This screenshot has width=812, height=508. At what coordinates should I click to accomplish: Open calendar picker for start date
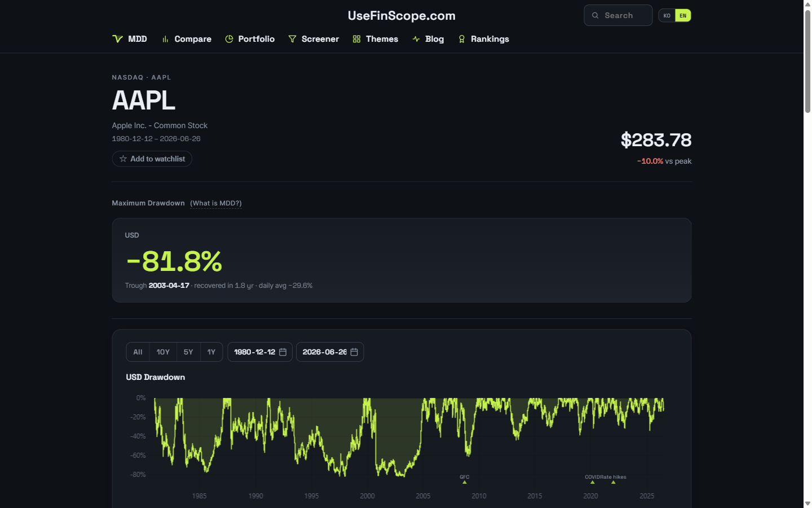pyautogui.click(x=283, y=352)
